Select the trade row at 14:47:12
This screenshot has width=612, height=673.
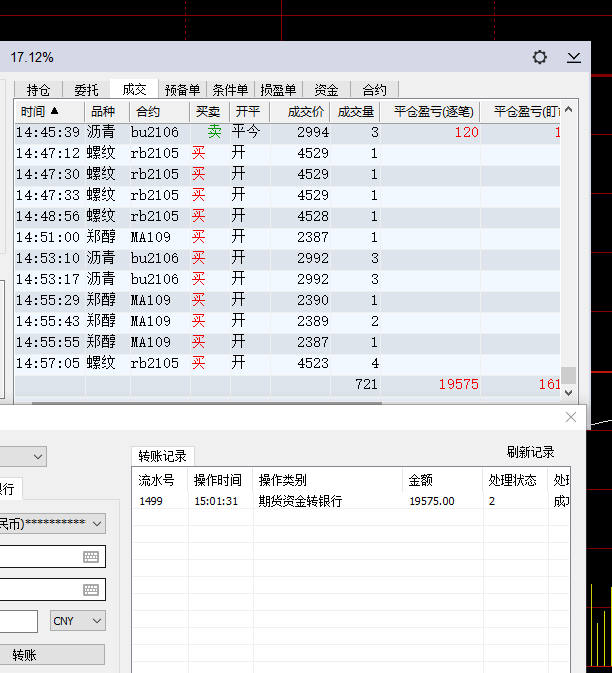pos(288,153)
